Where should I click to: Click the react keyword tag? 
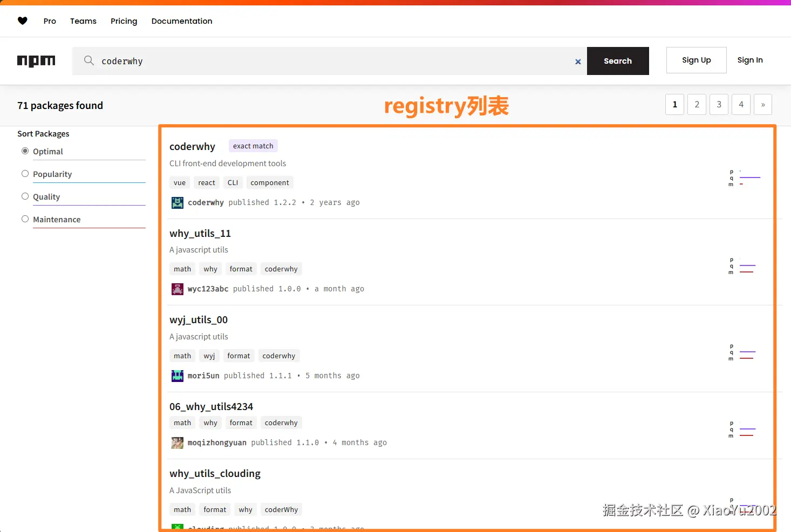coord(206,182)
